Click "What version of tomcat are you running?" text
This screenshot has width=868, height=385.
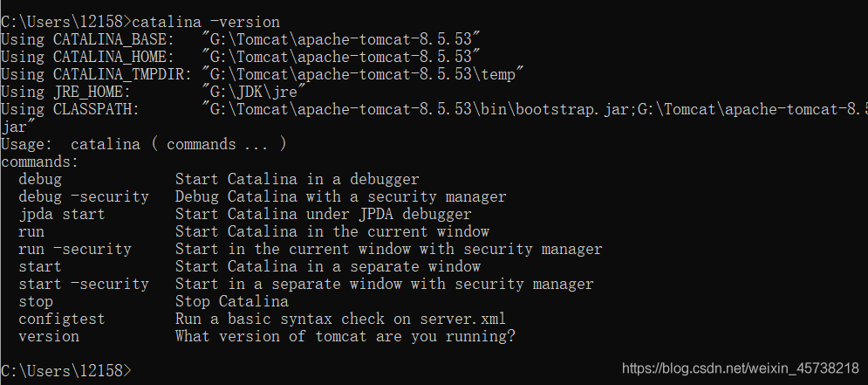click(345, 336)
